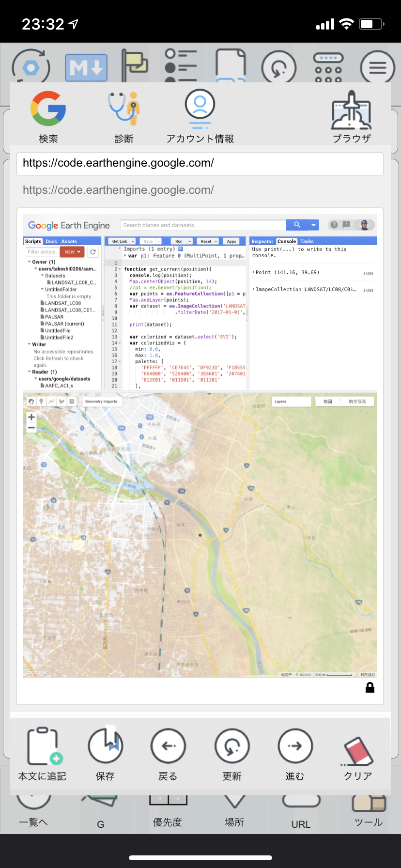Viewport: 401px width, 868px height.
Task: Go forward with the 進む arrow
Action: tap(295, 746)
